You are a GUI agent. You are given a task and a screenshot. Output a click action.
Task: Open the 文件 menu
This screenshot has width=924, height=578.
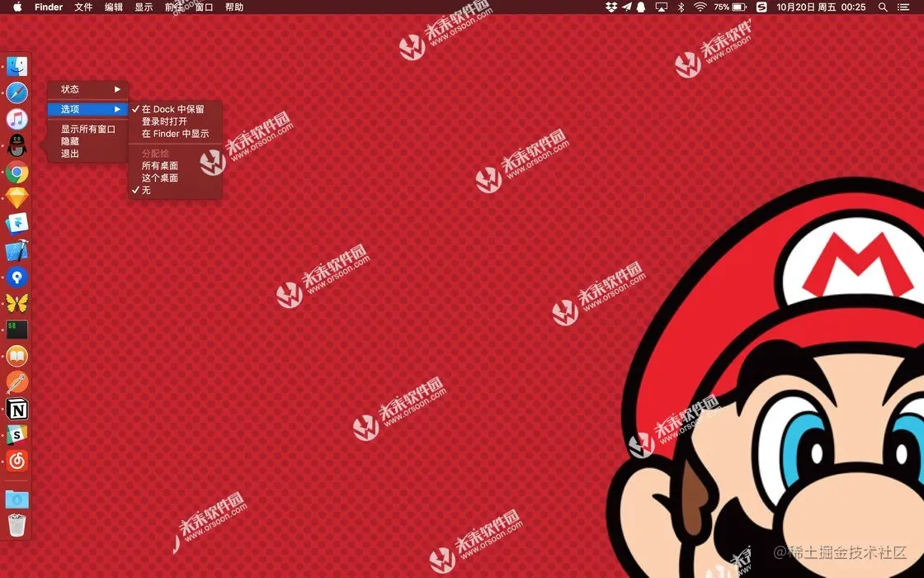[83, 7]
